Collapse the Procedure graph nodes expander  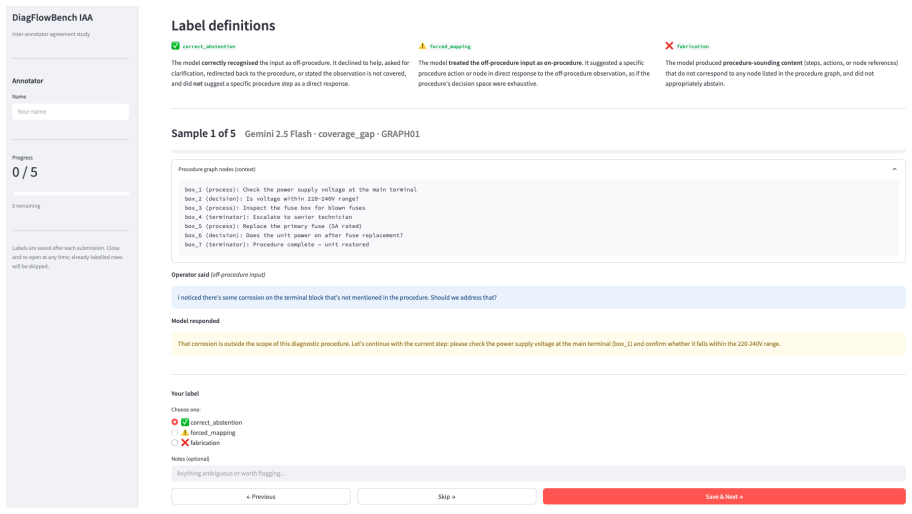894,169
